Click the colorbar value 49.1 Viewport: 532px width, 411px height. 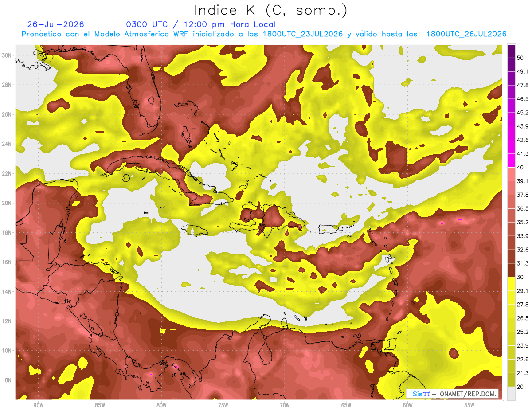[523, 71]
